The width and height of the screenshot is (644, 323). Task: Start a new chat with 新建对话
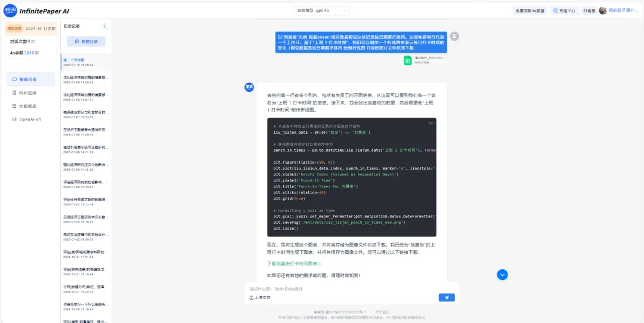[86, 42]
